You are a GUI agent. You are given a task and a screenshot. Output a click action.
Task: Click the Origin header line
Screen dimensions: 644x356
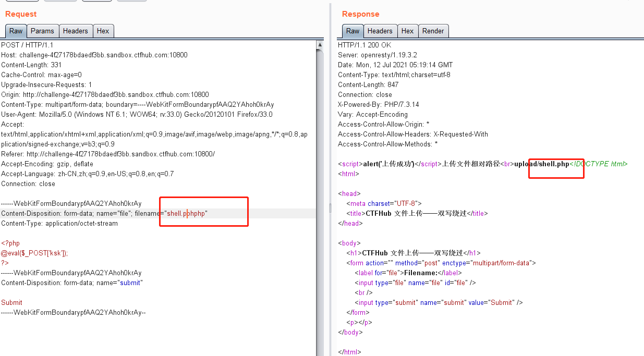[x=105, y=94]
